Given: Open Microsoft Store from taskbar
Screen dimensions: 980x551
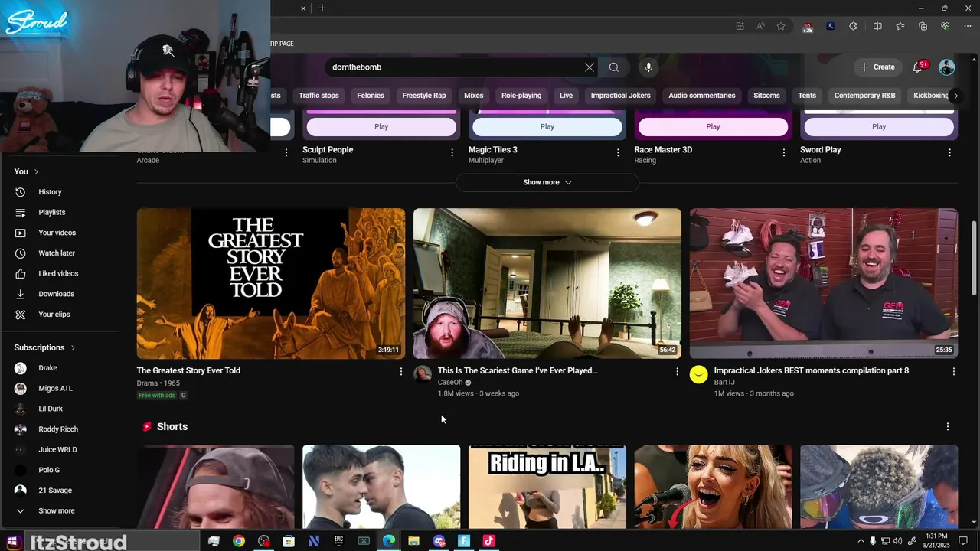Looking at the screenshot, I should [x=289, y=541].
